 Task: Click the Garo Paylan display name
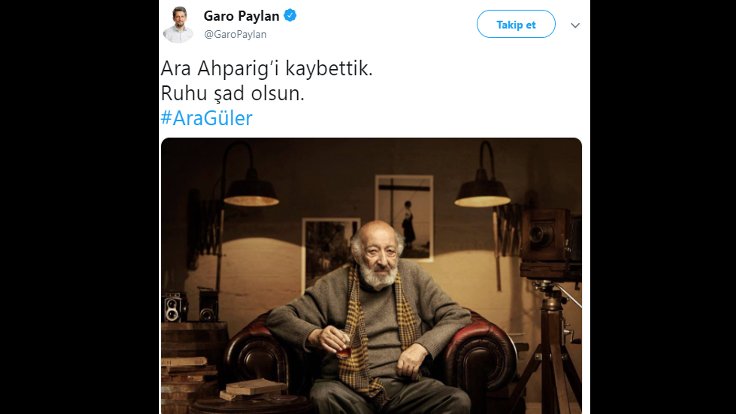[241, 16]
